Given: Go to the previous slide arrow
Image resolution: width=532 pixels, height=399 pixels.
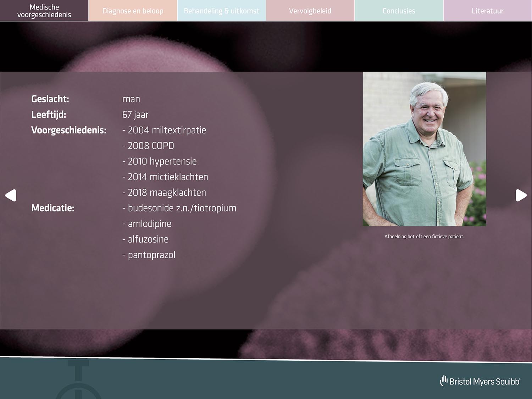Looking at the screenshot, I should pos(11,195).
